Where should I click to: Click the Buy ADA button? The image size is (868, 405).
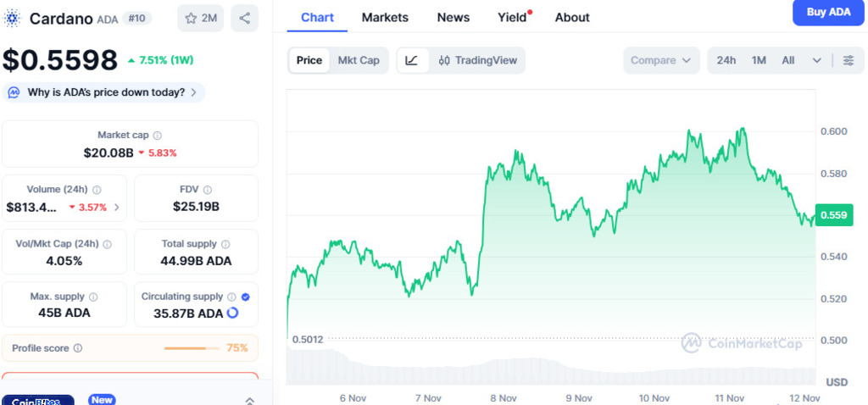tap(828, 12)
